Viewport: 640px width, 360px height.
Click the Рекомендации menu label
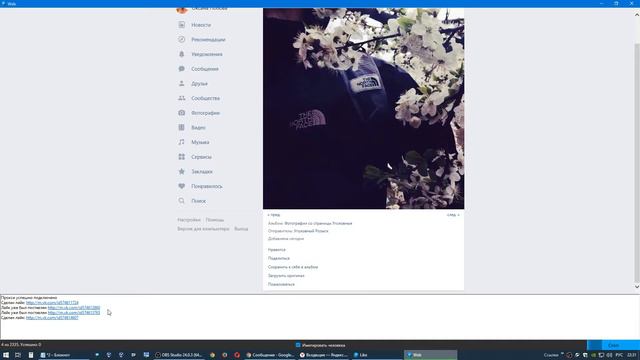tap(208, 40)
